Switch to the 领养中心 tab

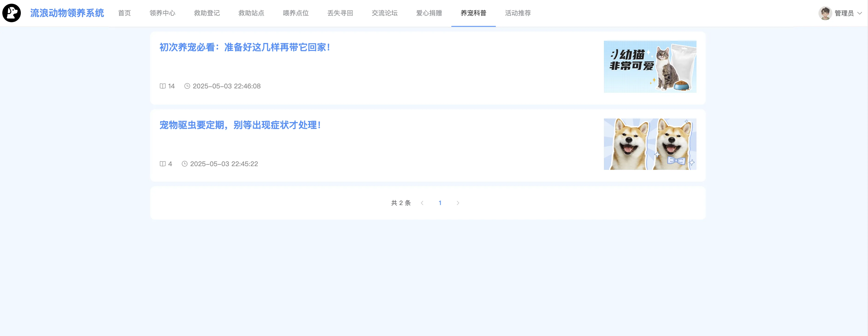pyautogui.click(x=162, y=13)
